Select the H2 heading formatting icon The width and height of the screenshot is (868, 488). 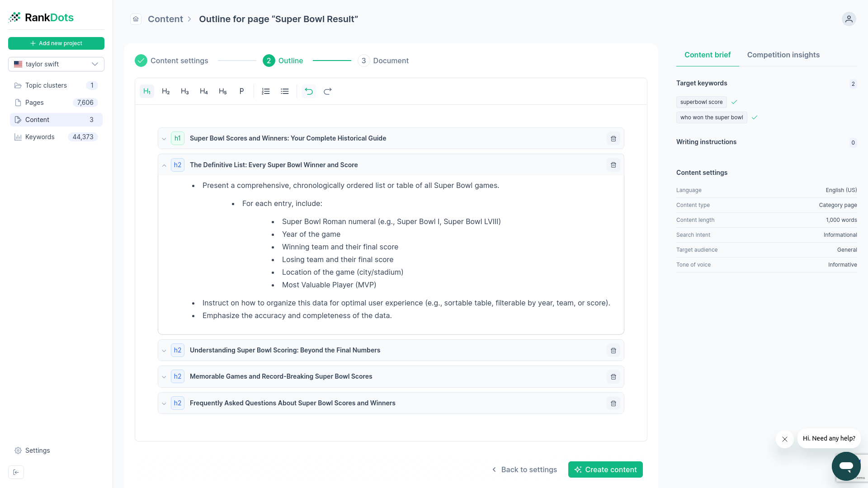[x=165, y=91]
